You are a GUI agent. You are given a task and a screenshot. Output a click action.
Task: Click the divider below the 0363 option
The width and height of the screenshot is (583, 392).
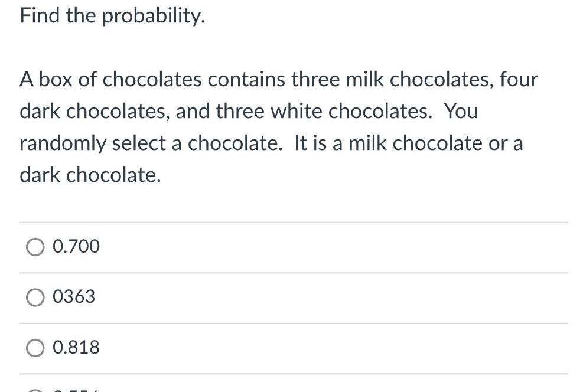tap(291, 322)
